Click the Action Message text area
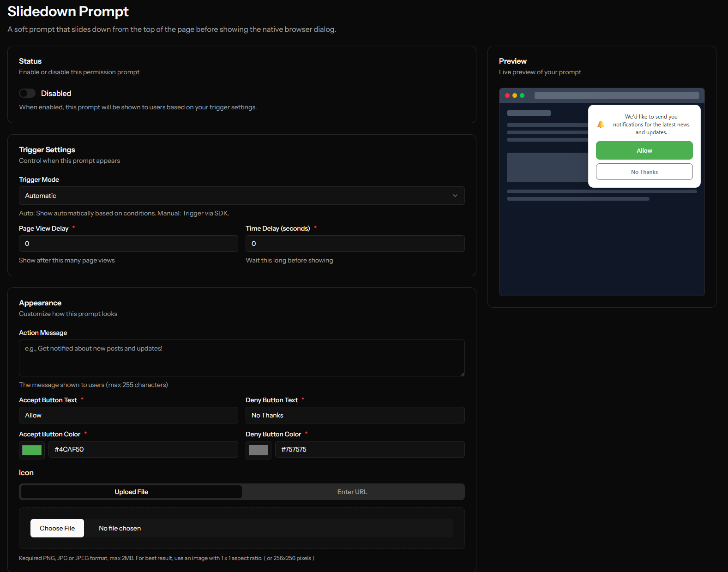 pos(241,358)
